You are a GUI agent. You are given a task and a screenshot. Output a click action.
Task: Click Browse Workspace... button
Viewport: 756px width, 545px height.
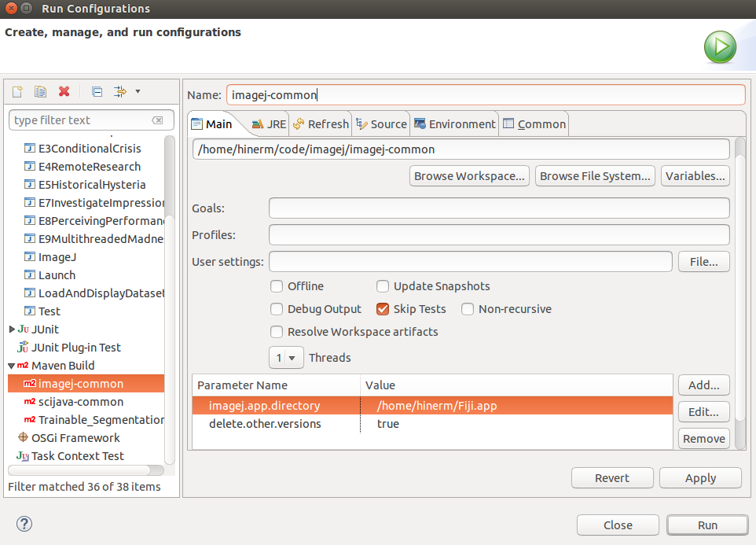tap(469, 176)
